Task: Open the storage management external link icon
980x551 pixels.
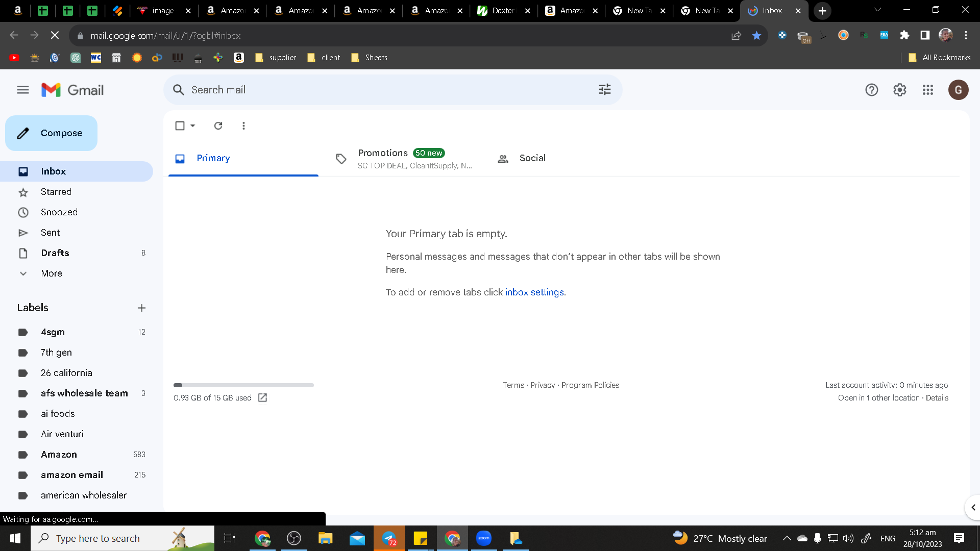Action: pos(262,397)
